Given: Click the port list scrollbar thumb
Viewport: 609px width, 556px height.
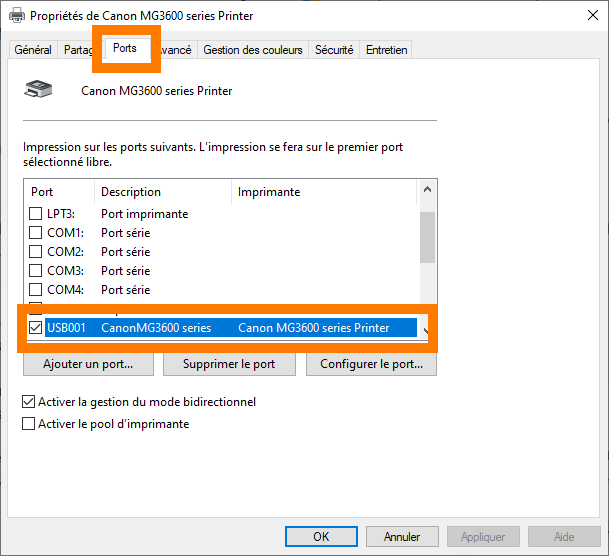Looking at the screenshot, I should [427, 236].
